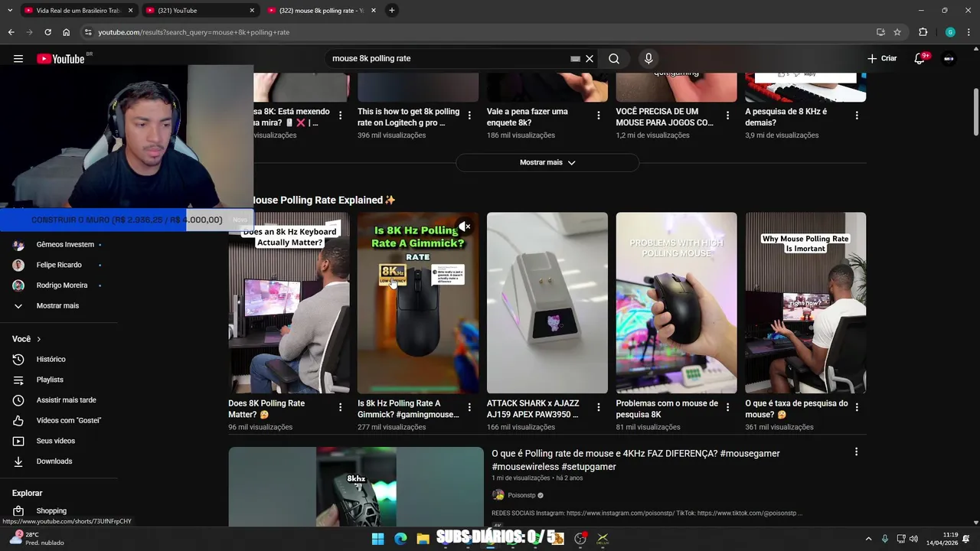The width and height of the screenshot is (980, 551).
Task: Open the account avatar menu
Action: tap(949, 58)
